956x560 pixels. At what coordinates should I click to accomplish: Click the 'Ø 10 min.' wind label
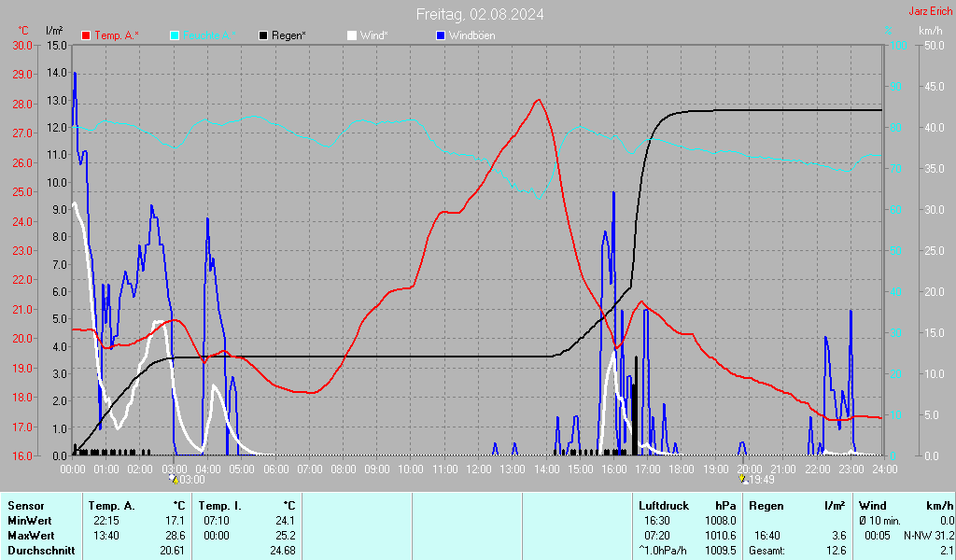879,521
